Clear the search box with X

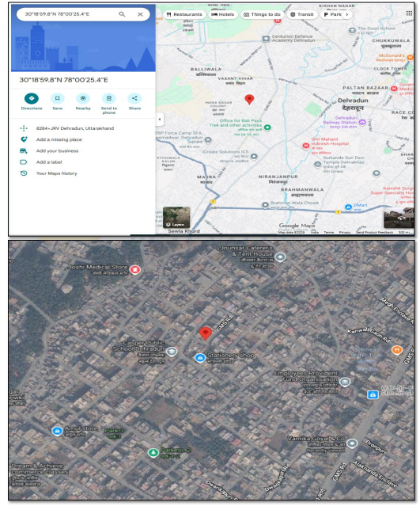140,14
